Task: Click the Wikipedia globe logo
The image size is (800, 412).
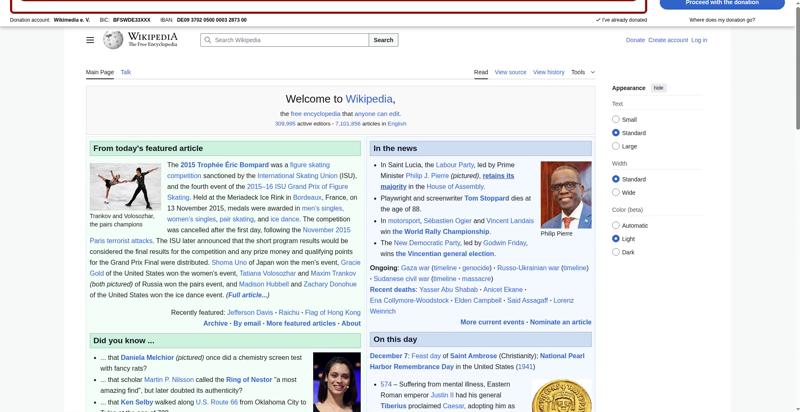Action: pyautogui.click(x=113, y=40)
